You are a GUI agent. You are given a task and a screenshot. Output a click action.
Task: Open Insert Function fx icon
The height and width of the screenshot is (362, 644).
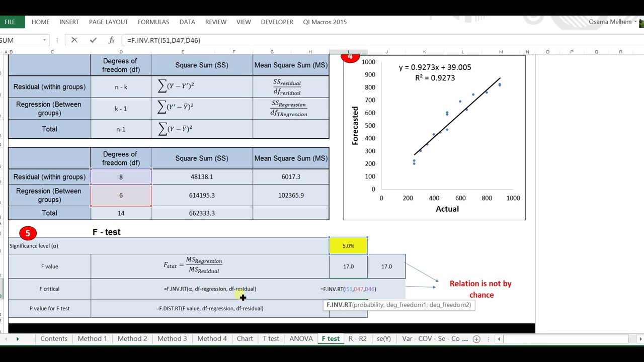tap(112, 40)
